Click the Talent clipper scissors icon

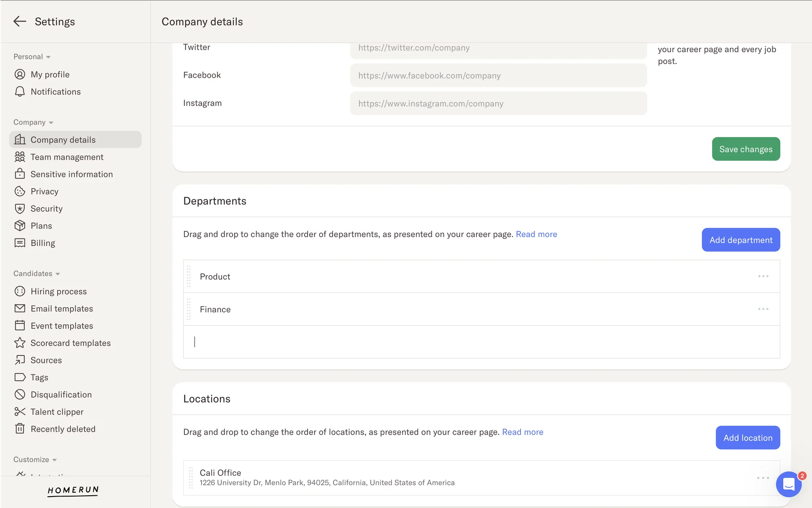(x=19, y=412)
